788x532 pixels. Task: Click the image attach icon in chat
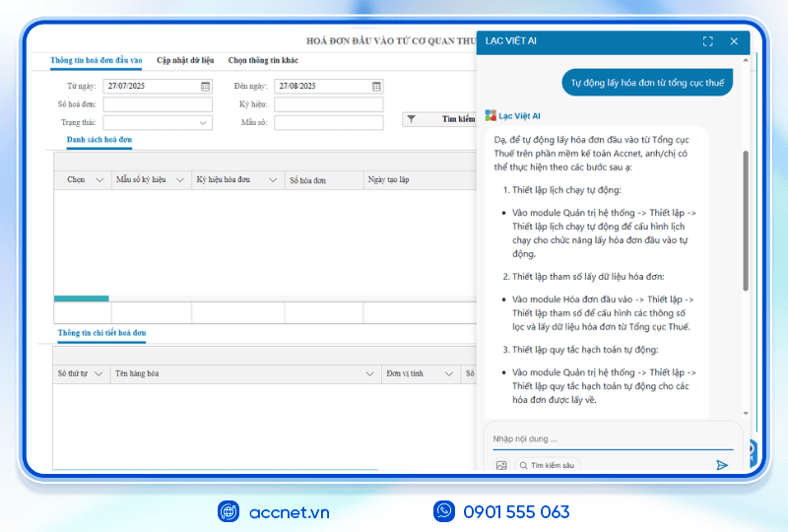pos(501,465)
